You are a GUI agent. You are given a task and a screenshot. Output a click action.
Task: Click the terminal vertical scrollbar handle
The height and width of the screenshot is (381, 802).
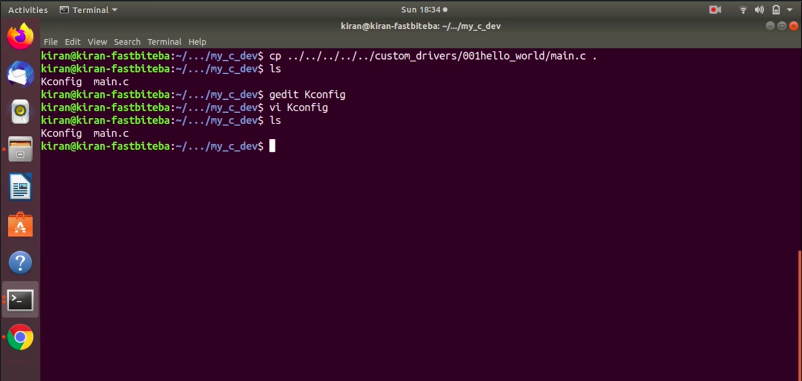coord(799,316)
